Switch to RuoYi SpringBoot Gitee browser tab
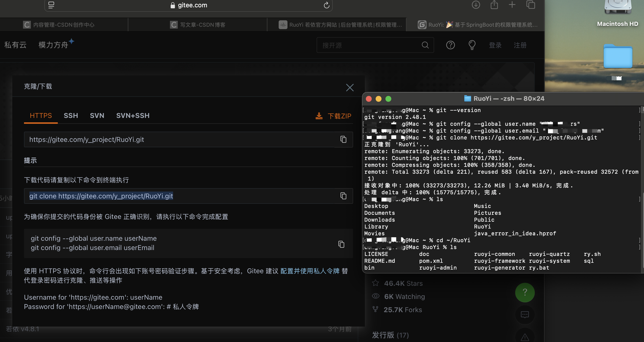The image size is (644, 342). [x=475, y=25]
